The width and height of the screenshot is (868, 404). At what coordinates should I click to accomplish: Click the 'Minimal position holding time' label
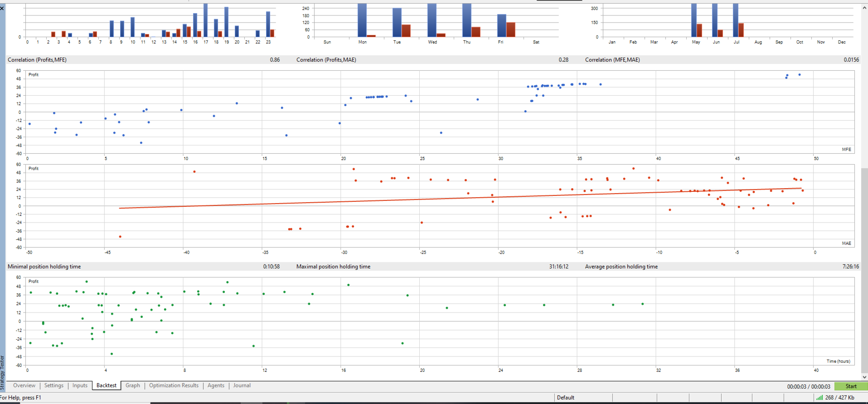44,267
